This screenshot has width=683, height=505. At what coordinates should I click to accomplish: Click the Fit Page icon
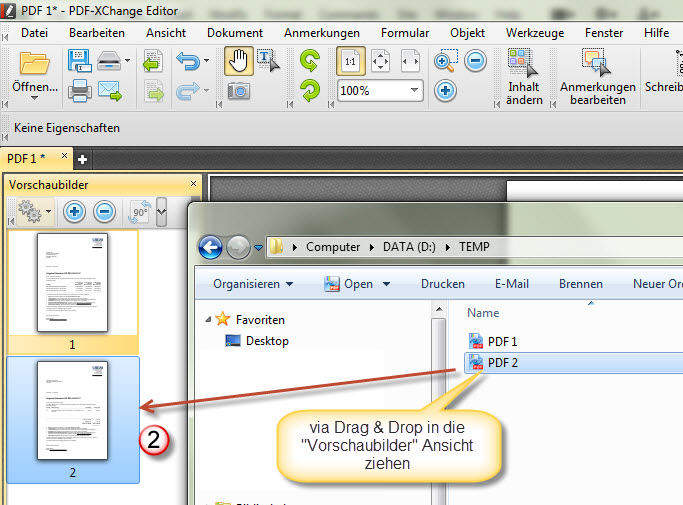(381, 61)
